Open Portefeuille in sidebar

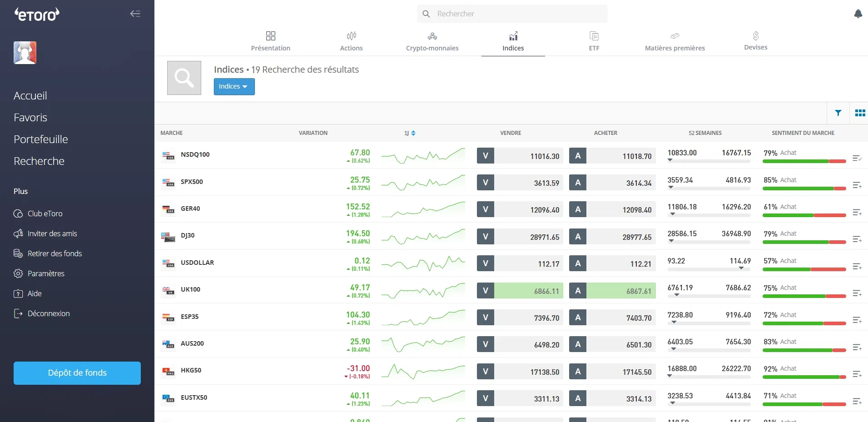pos(41,139)
